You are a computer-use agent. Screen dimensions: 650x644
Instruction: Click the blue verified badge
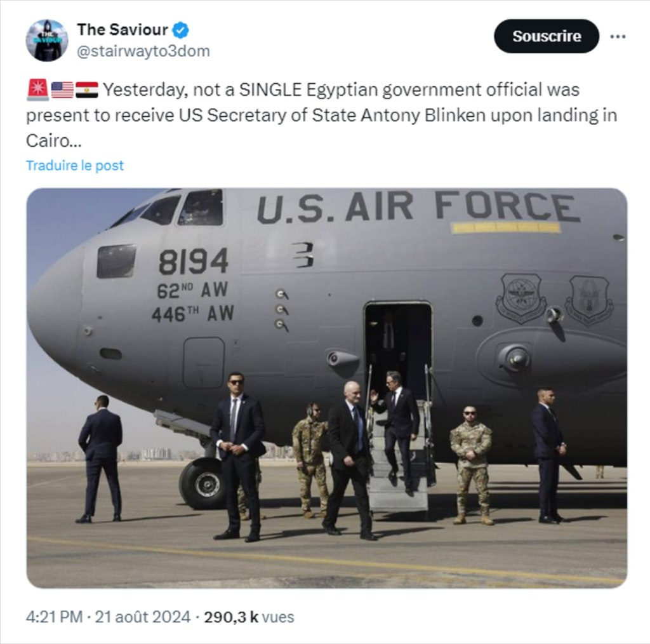180,30
